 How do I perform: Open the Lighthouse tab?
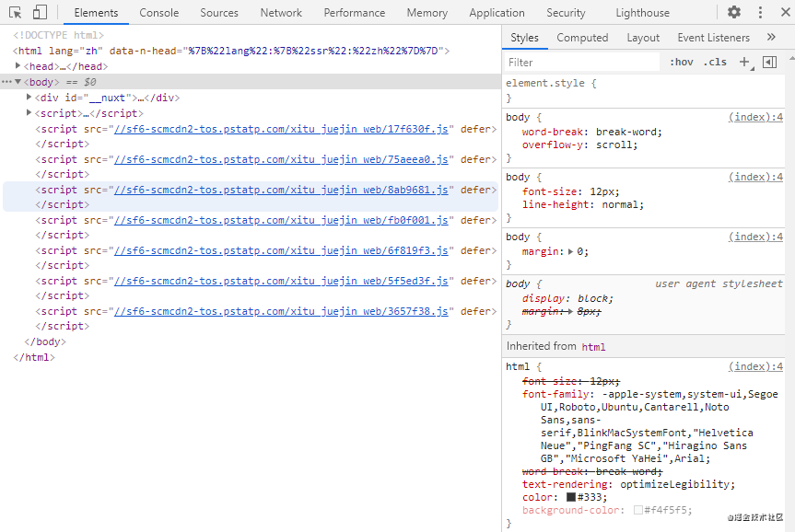click(642, 13)
